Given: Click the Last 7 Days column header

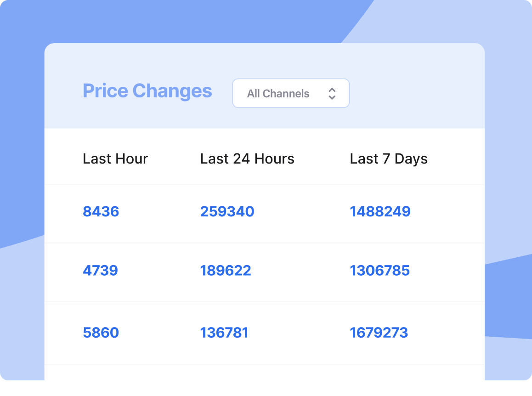Looking at the screenshot, I should tap(389, 159).
